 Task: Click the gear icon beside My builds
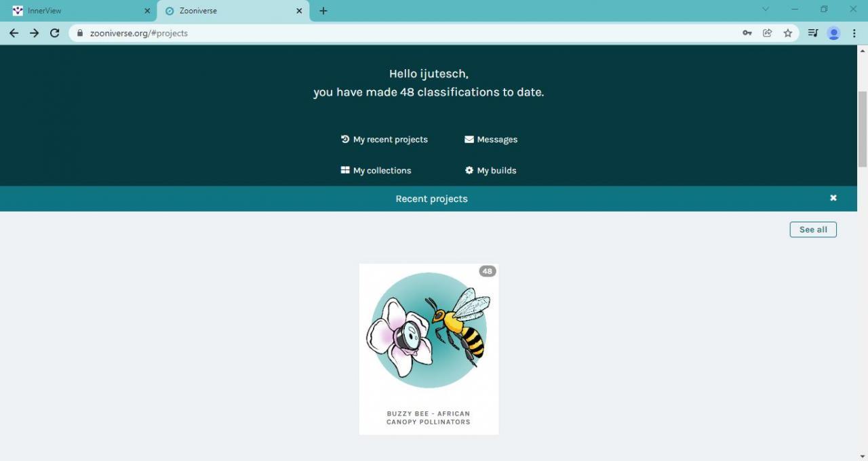(469, 170)
